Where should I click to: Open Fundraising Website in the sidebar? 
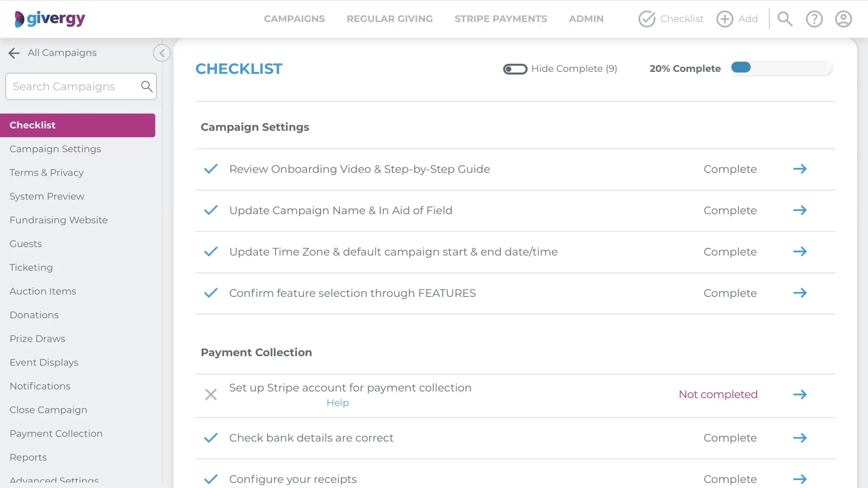pos(59,220)
